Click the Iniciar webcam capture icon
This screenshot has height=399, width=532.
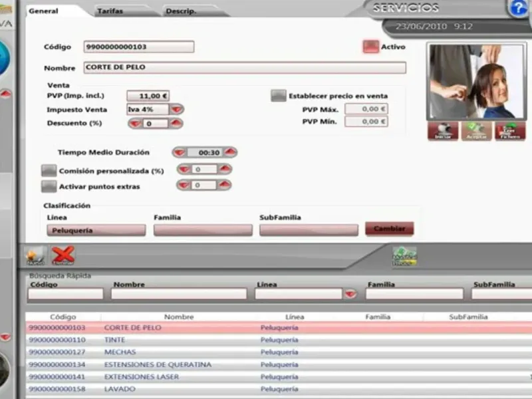(x=443, y=131)
